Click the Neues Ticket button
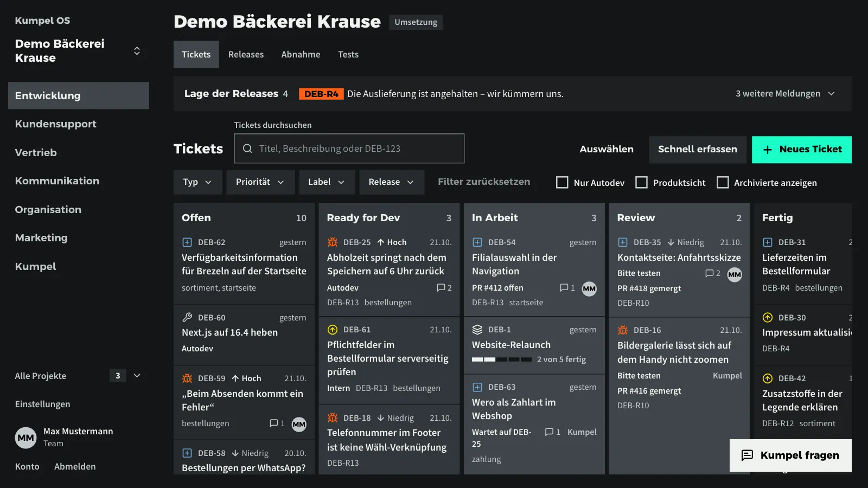 point(802,150)
